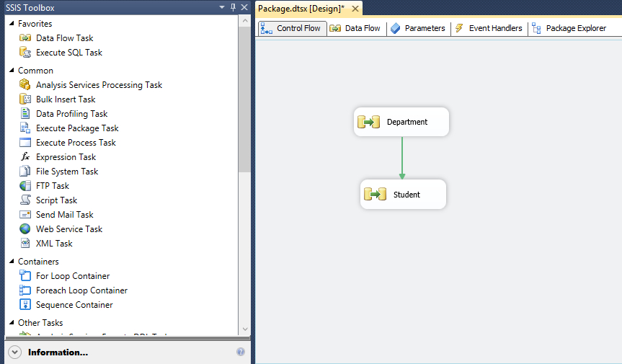Screen dimensions: 622x364
Task: Select the Data Flow Task icon in Favorites
Action: 25,38
